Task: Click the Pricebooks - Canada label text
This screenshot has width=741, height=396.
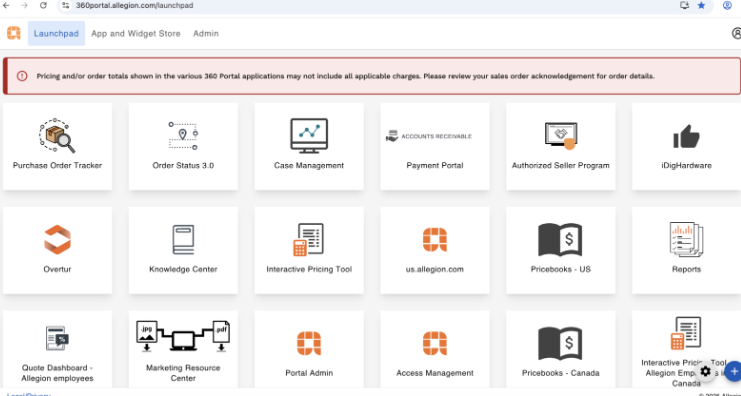Action: 560,373
